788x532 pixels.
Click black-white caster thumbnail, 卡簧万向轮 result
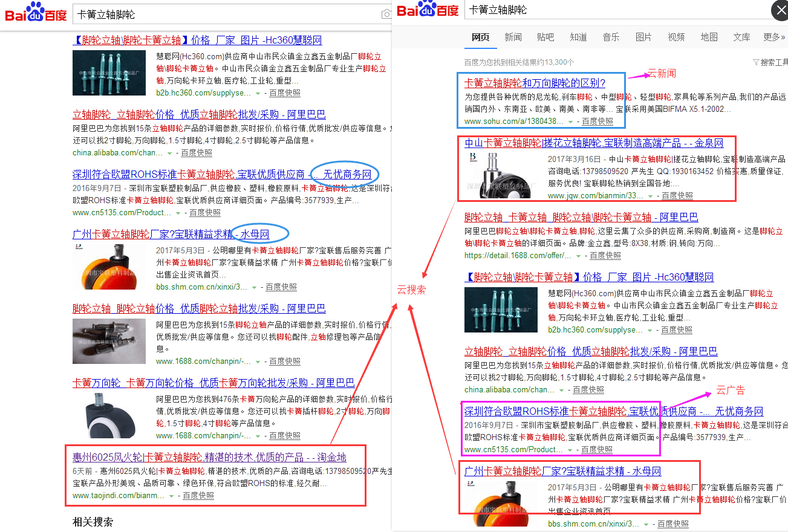[109, 415]
